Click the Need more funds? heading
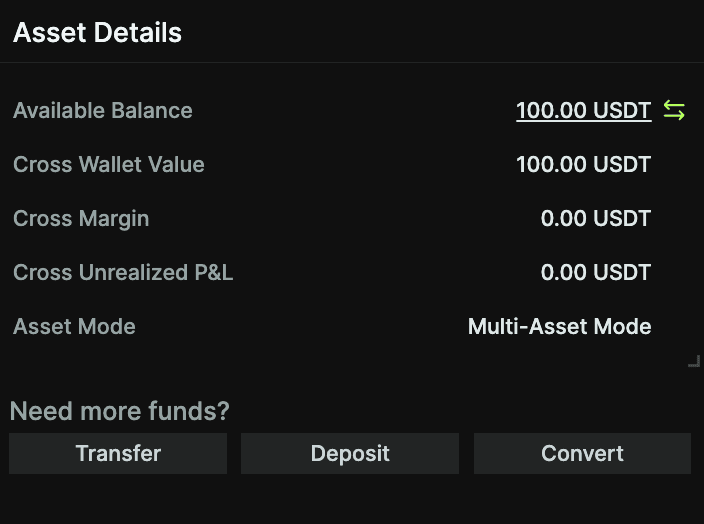The image size is (704, 524). tap(120, 411)
